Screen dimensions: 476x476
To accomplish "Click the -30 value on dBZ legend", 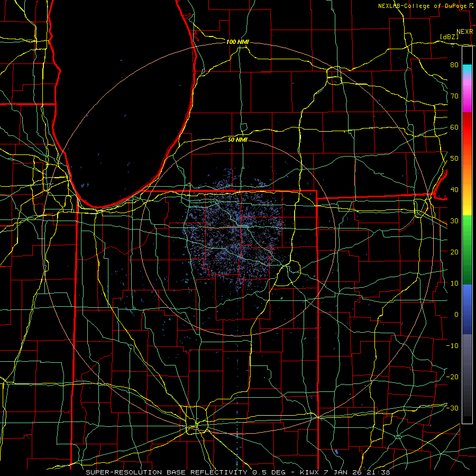I will tap(452, 408).
